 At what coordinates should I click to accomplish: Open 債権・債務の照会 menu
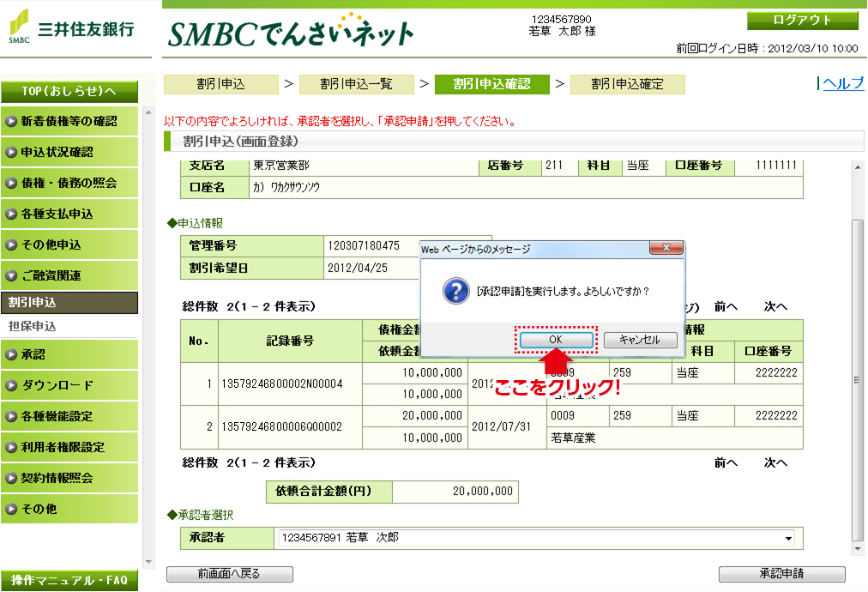pyautogui.click(x=69, y=184)
